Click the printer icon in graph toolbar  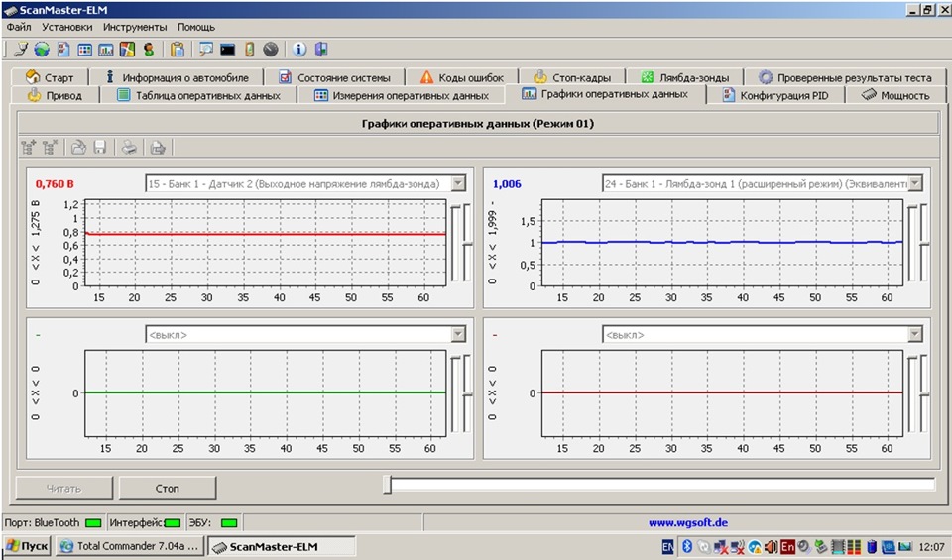(x=129, y=147)
